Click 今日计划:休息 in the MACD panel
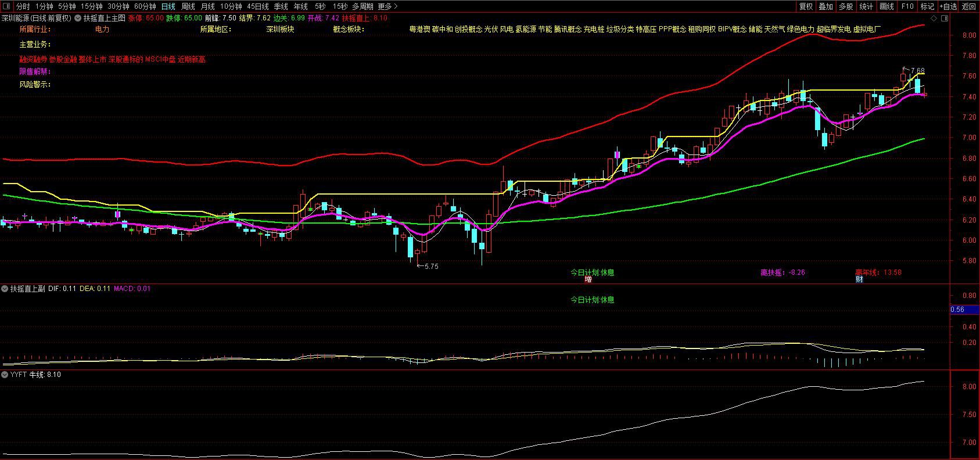This screenshot has height=460, width=980. point(592,300)
